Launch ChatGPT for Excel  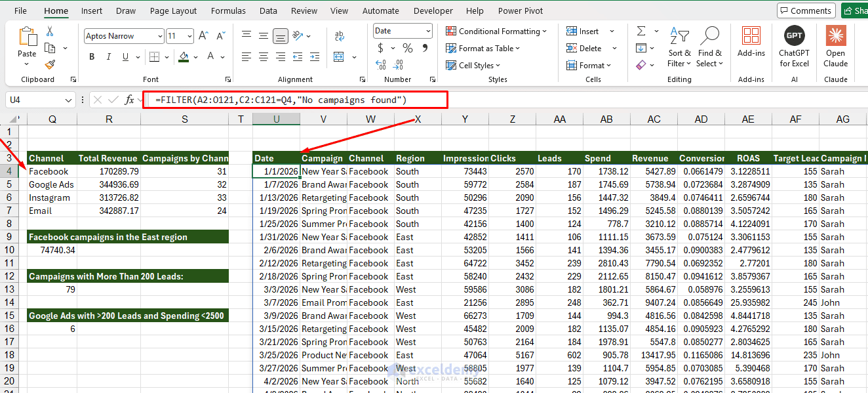(794, 46)
